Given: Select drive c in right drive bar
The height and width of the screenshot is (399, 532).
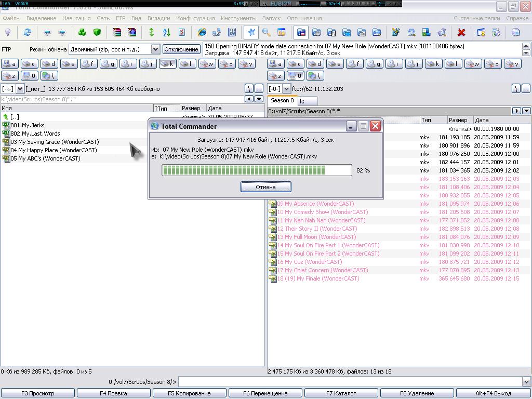Looking at the screenshot, I should coord(295,64).
